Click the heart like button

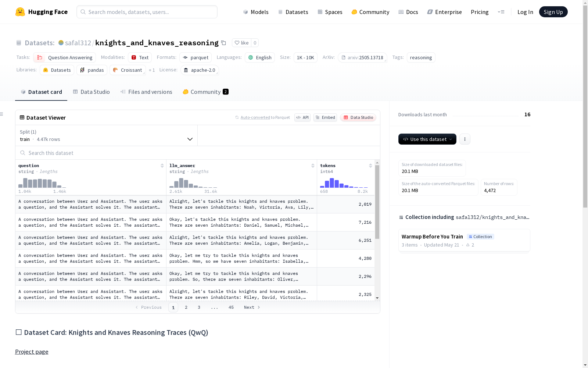point(241,43)
